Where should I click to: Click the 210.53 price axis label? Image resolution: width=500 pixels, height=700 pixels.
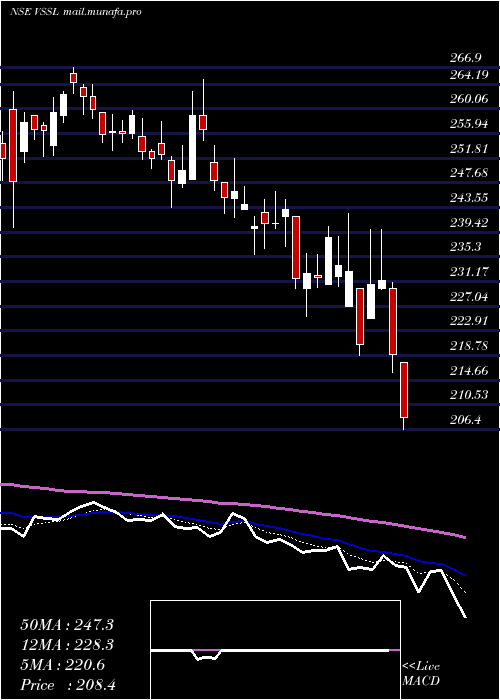(469, 395)
